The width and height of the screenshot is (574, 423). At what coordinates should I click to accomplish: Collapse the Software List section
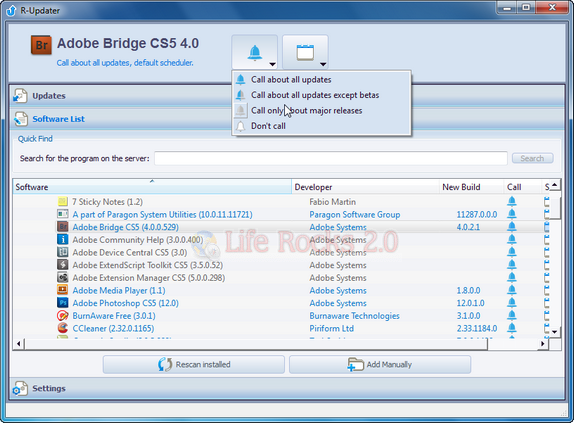pos(286,119)
